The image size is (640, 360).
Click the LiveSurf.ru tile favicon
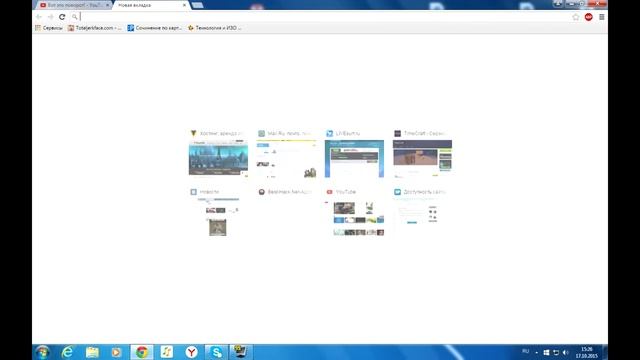point(329,133)
